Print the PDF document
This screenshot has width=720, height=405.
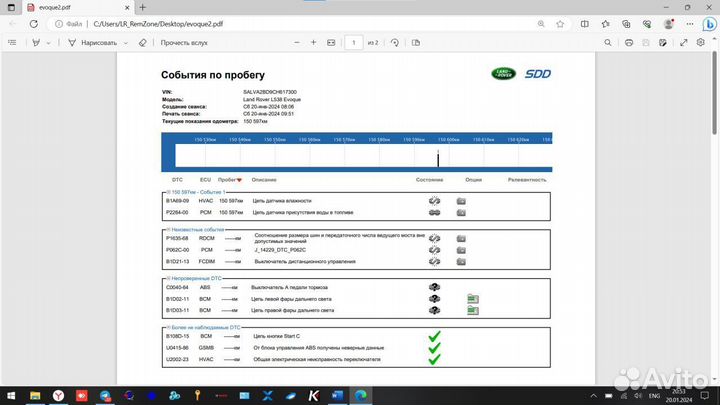(x=629, y=43)
